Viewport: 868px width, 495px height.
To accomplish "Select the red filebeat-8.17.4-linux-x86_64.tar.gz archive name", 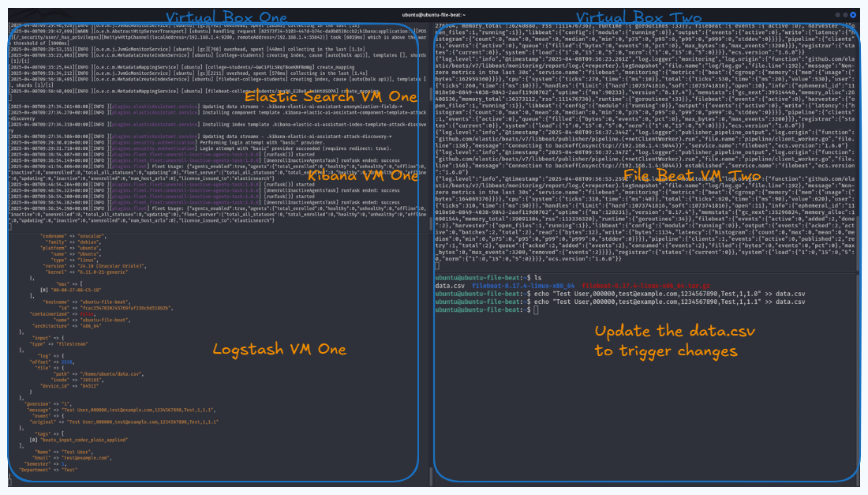I will click(646, 287).
